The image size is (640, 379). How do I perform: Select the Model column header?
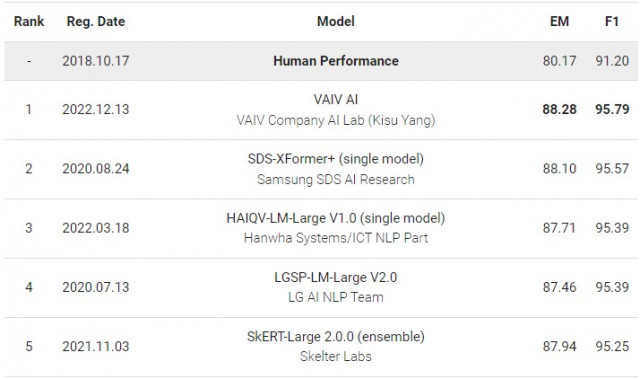336,21
